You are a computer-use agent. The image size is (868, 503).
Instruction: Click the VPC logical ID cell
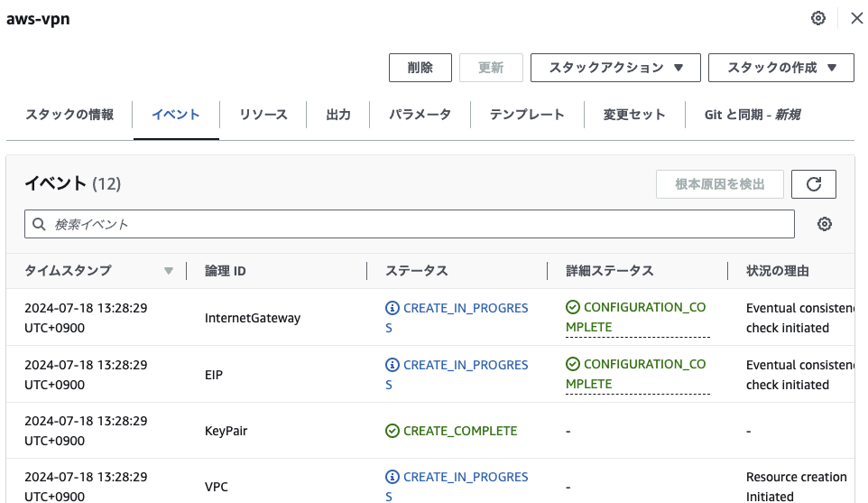(217, 487)
